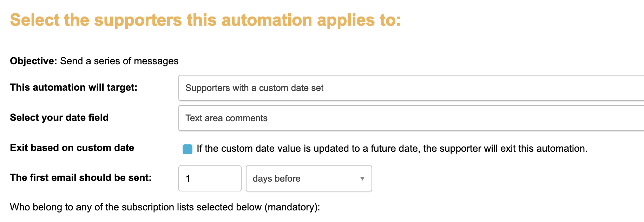
Task: Open the date field selector showing Text area comments
Action: tap(411, 118)
